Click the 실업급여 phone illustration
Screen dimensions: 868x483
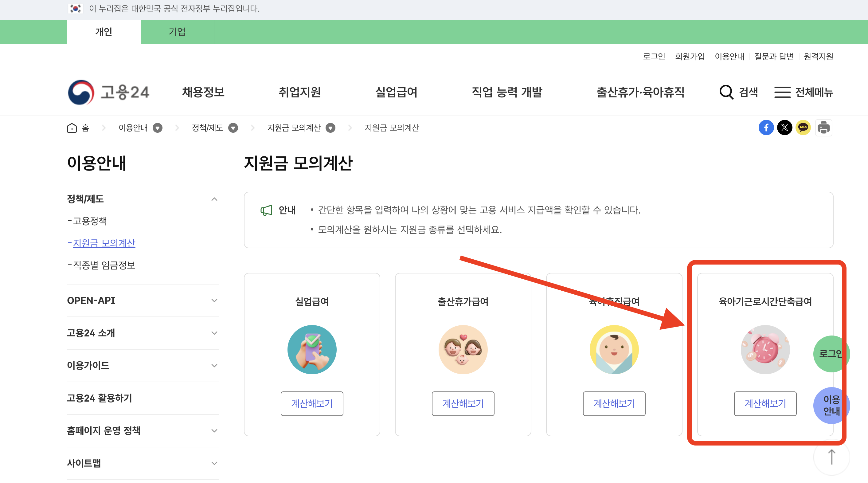(x=312, y=350)
